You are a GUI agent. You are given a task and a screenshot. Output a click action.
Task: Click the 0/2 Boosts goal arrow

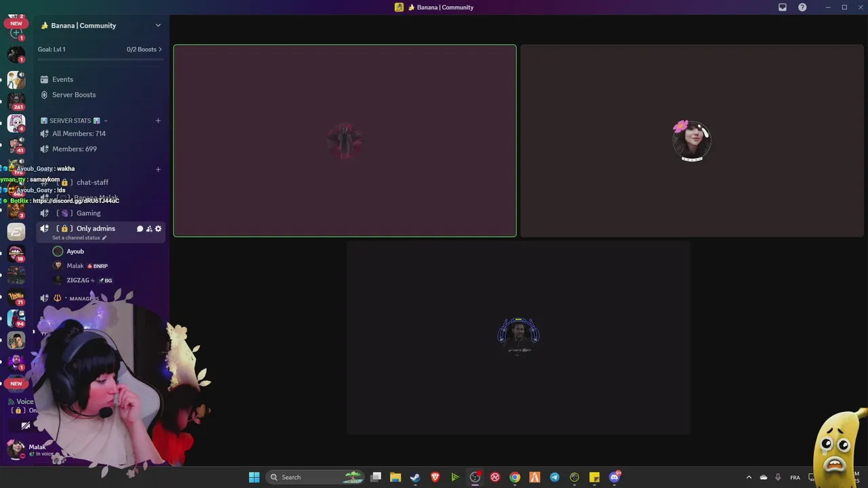coord(160,49)
